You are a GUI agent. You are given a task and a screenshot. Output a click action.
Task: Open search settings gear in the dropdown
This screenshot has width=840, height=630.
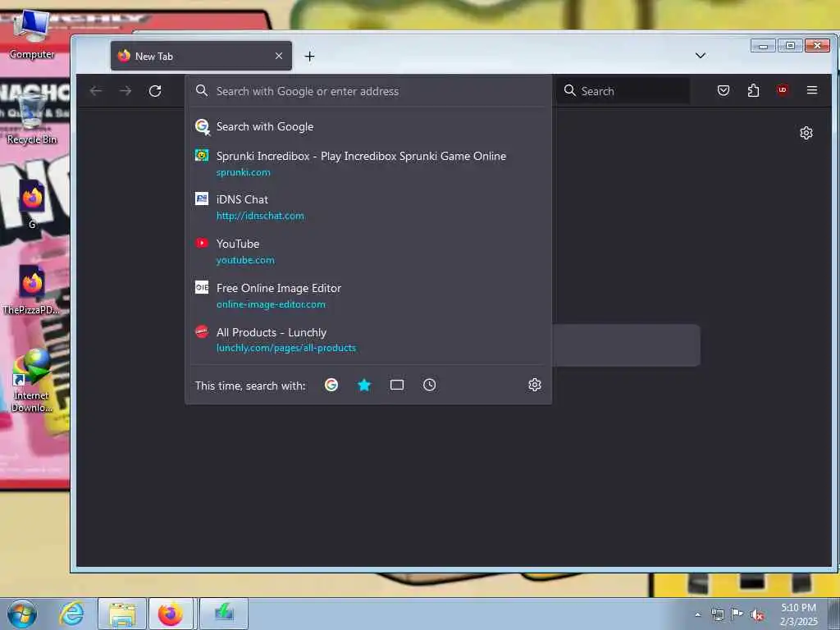[534, 385]
